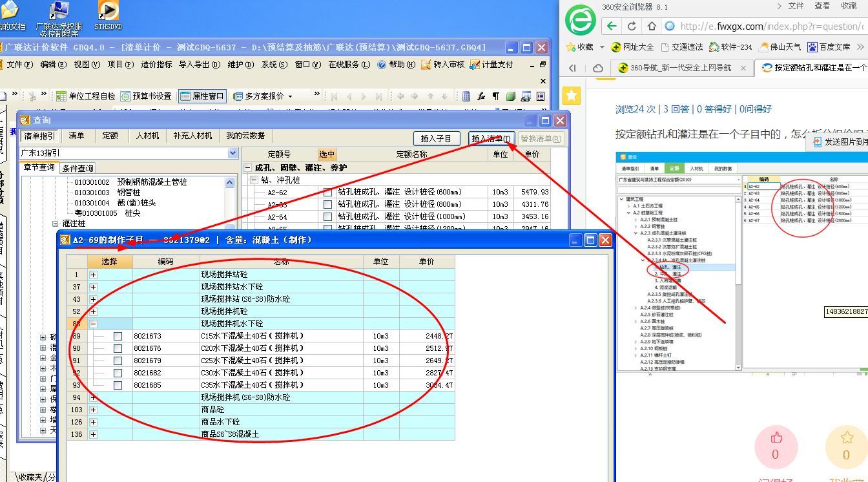Open the 导入导出 menu
Screen dimensions: 868x482
click(x=200, y=65)
